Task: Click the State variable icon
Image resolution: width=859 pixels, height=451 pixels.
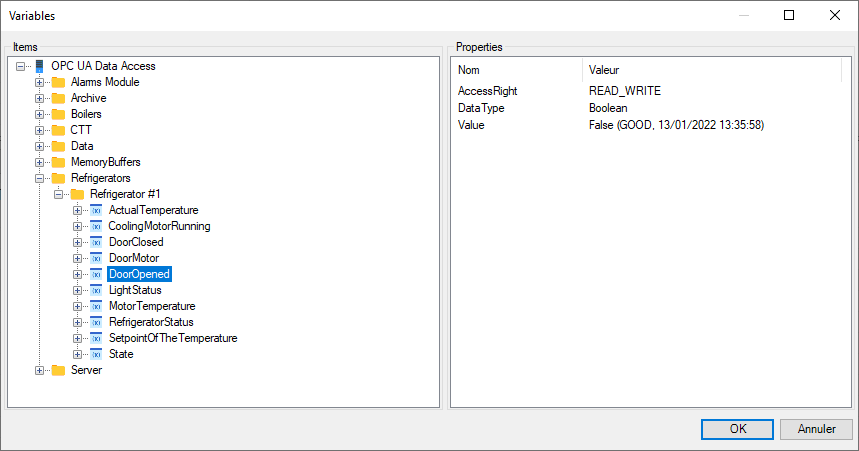Action: click(96, 354)
